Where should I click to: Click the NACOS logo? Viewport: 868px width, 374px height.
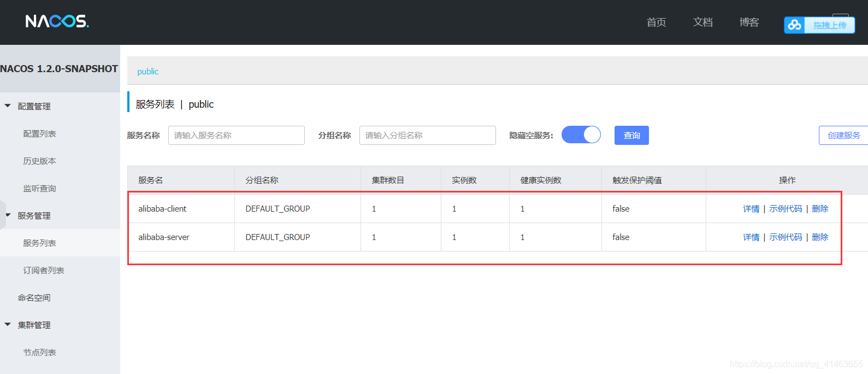[x=57, y=21]
